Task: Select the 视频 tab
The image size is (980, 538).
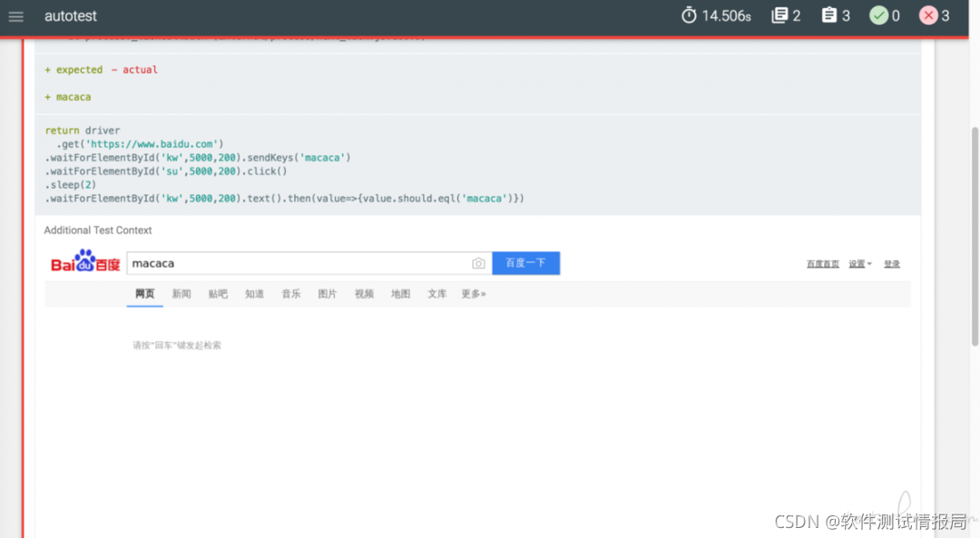Action: tap(364, 294)
